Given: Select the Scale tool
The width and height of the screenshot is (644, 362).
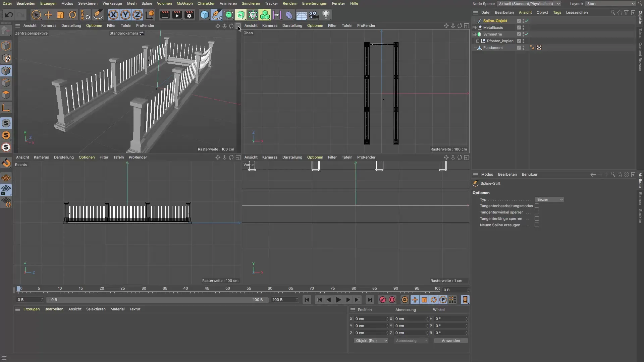Looking at the screenshot, I should pyautogui.click(x=60, y=15).
